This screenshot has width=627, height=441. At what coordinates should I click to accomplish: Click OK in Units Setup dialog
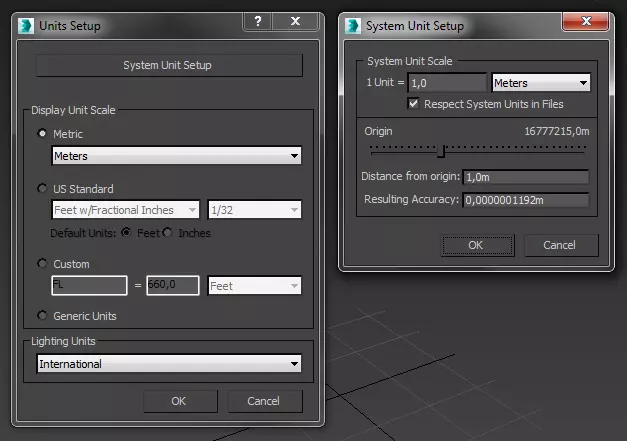(180, 401)
